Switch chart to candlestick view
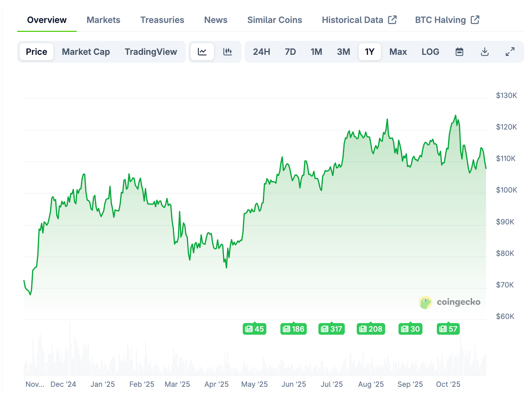The image size is (532, 394). click(x=228, y=51)
